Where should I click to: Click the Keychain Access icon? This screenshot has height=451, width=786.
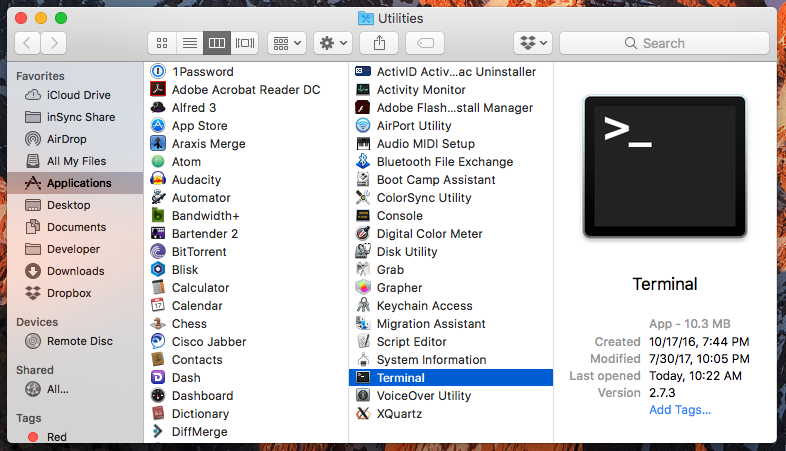pos(363,305)
